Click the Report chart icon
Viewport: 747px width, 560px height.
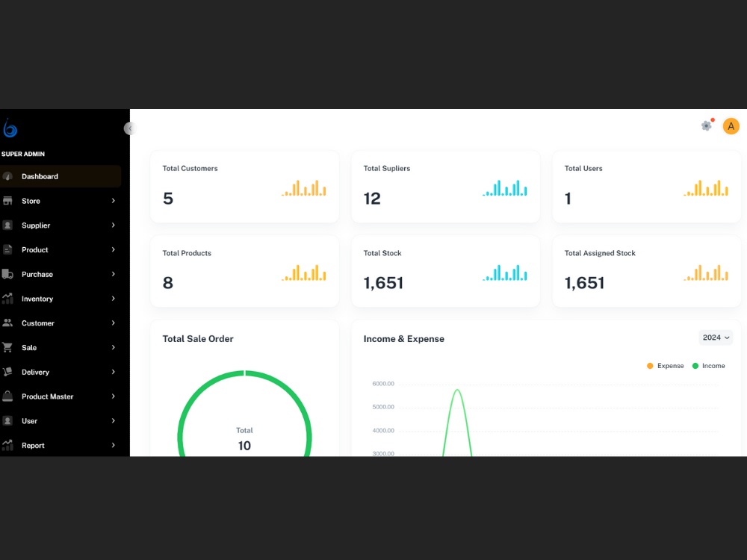7,445
